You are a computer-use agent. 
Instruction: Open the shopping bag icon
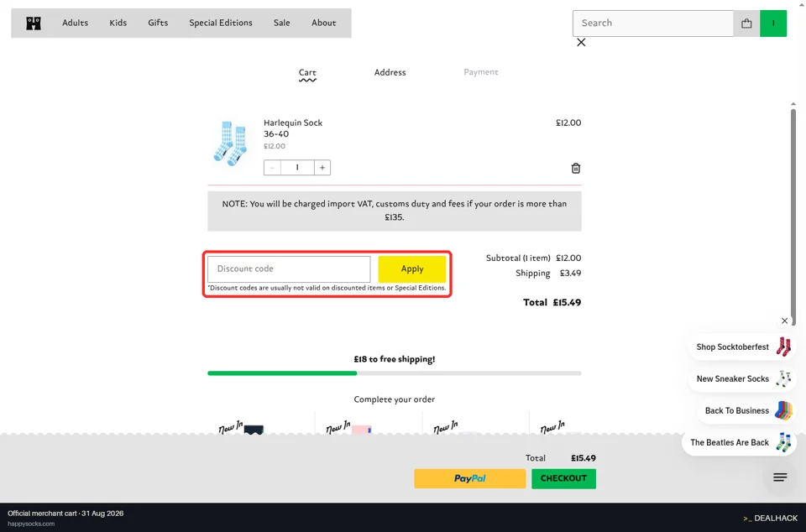746,23
